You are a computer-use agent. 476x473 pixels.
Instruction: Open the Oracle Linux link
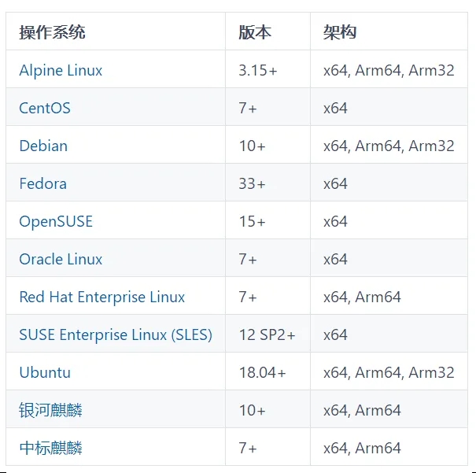click(x=61, y=259)
